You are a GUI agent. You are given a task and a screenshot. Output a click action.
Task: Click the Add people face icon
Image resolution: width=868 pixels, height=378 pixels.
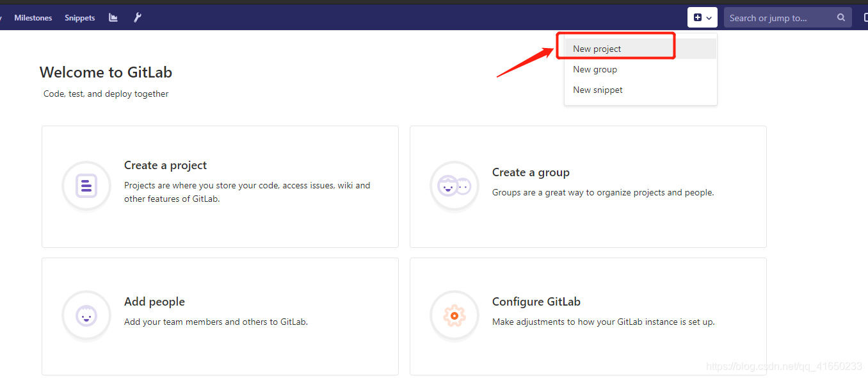(86, 316)
